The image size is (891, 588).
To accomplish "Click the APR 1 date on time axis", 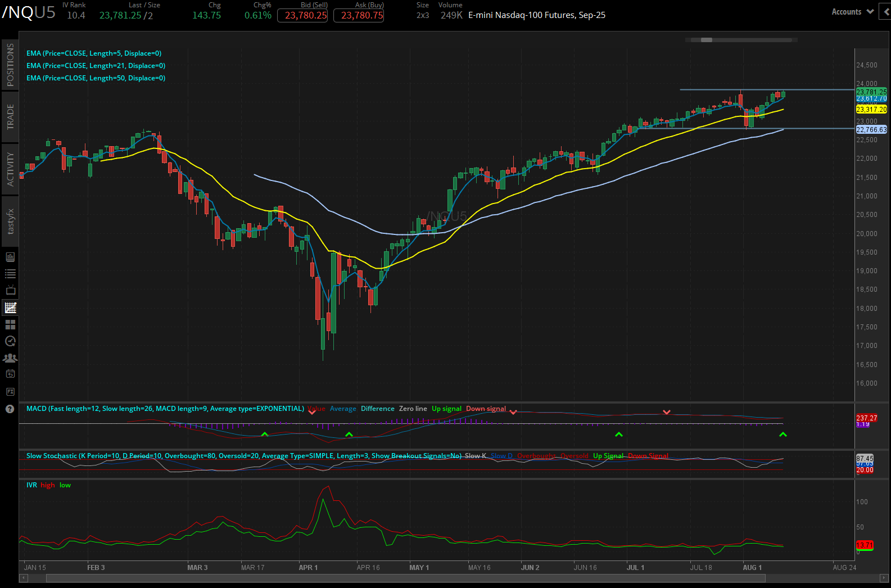I will (x=308, y=568).
